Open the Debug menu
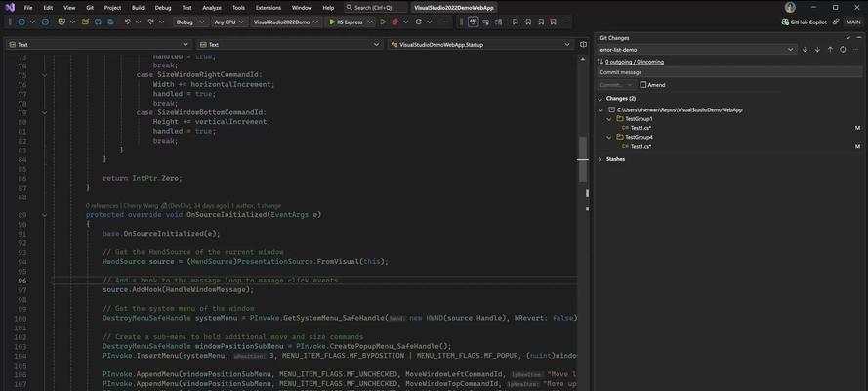Screen dimensions: 868x391 pyautogui.click(x=163, y=8)
